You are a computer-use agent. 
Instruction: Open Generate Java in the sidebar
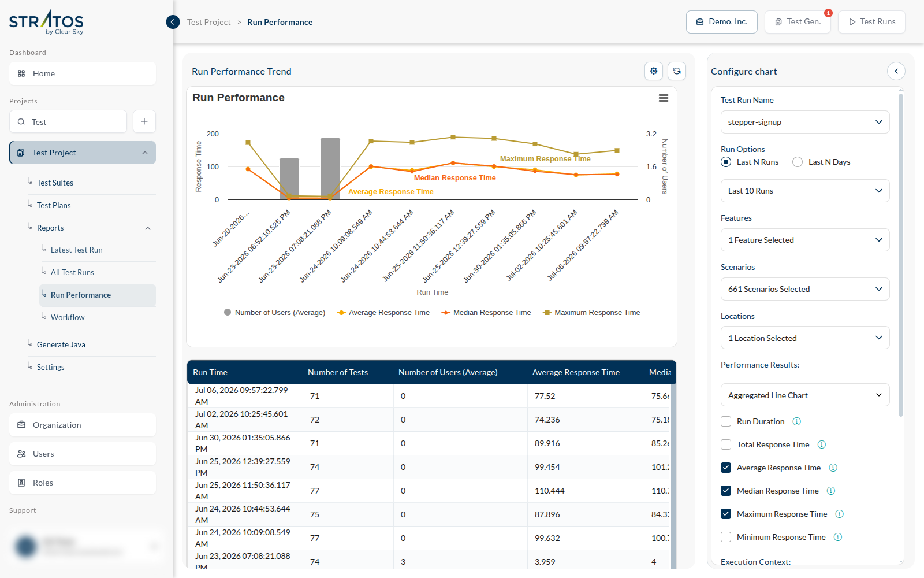[61, 344]
